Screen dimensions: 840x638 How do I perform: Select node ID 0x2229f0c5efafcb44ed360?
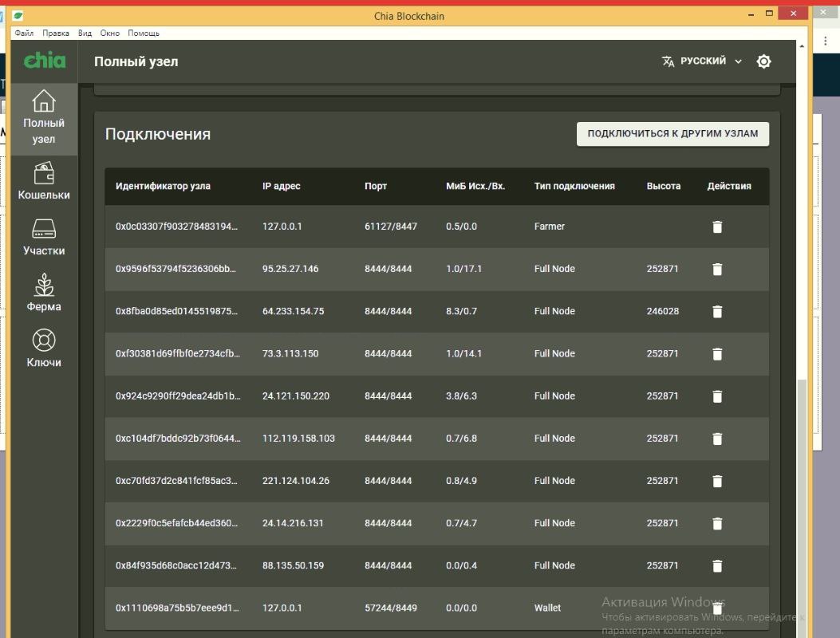click(x=177, y=523)
